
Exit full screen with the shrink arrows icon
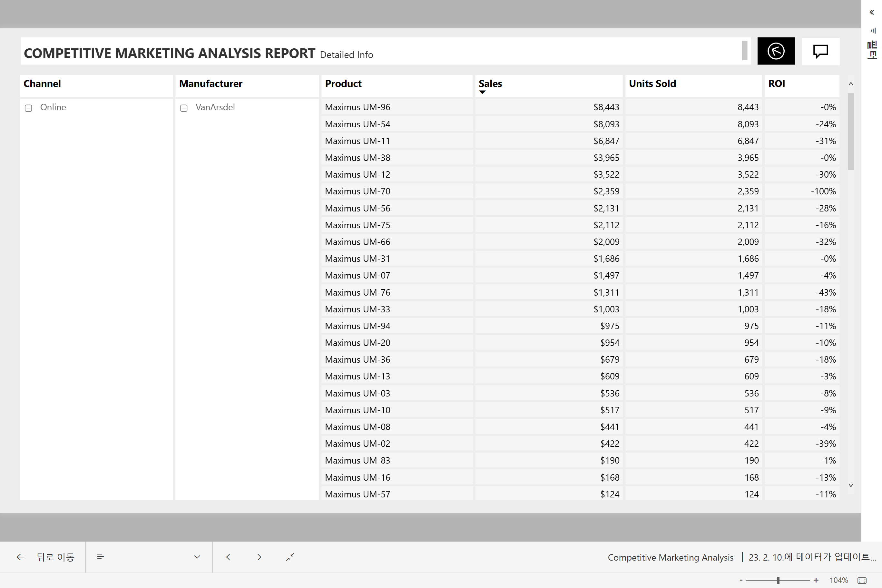click(x=290, y=557)
